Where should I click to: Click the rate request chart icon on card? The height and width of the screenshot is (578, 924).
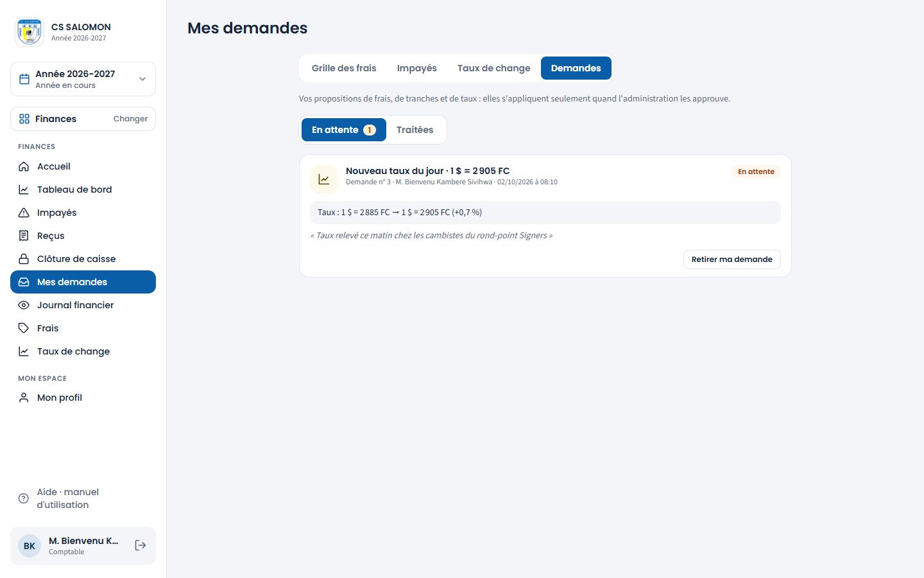pyautogui.click(x=324, y=179)
